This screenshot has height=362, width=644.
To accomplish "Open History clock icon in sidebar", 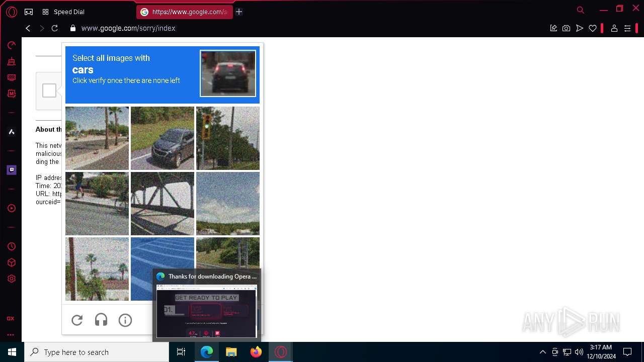I will coord(11,246).
